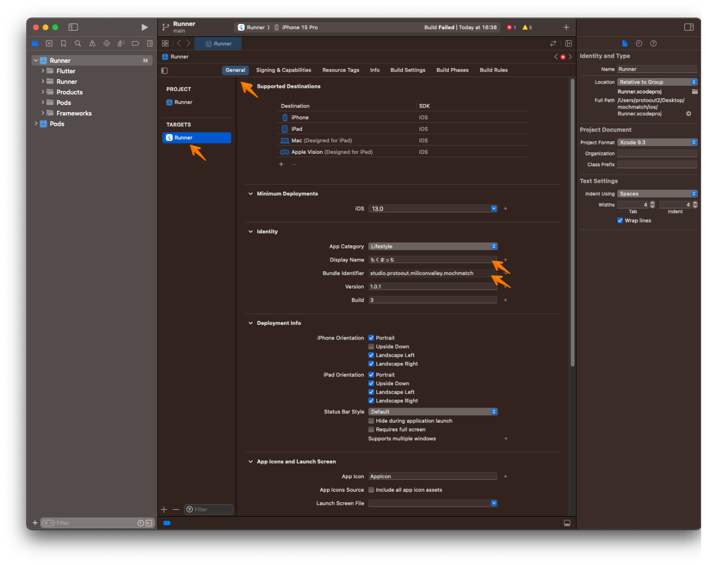The height and width of the screenshot is (565, 728).
Task: Click the Tab width stepper
Action: [653, 205]
